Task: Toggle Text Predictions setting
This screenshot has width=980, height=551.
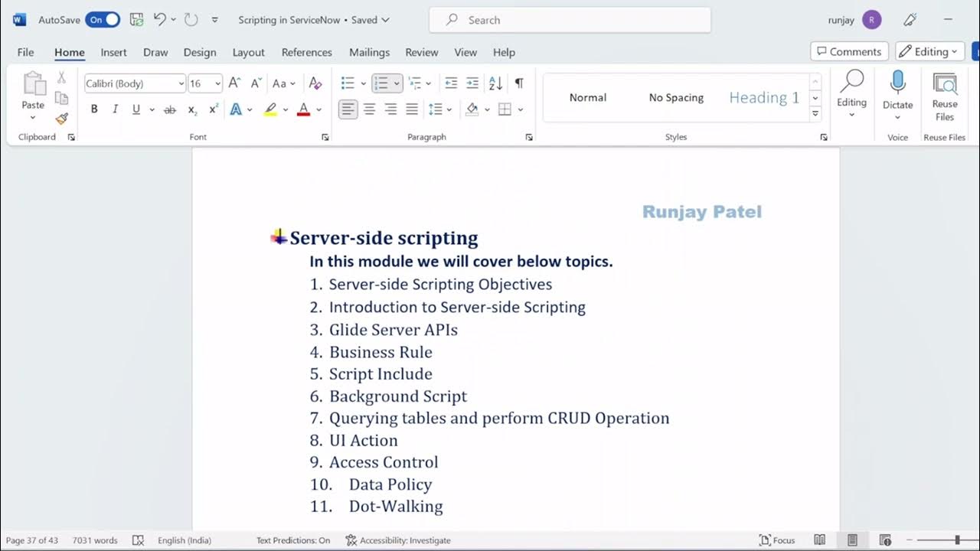Action: [292, 540]
